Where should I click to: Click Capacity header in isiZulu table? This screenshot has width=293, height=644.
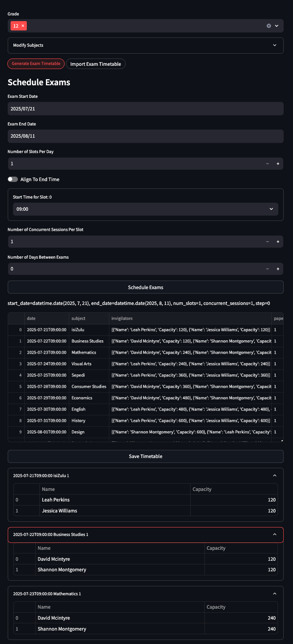(x=234, y=489)
